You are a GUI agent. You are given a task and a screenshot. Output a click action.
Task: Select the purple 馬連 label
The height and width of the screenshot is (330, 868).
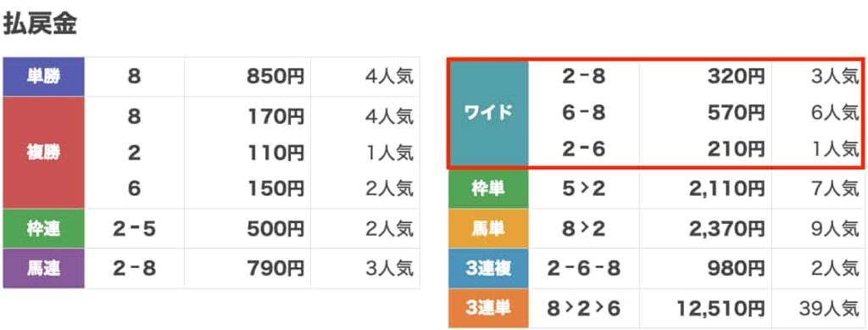44,269
